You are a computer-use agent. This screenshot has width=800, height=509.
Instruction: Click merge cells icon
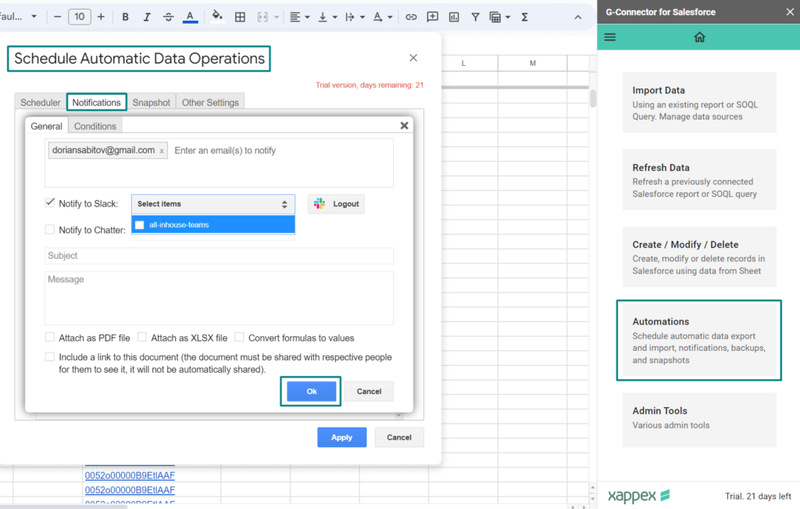[262, 17]
